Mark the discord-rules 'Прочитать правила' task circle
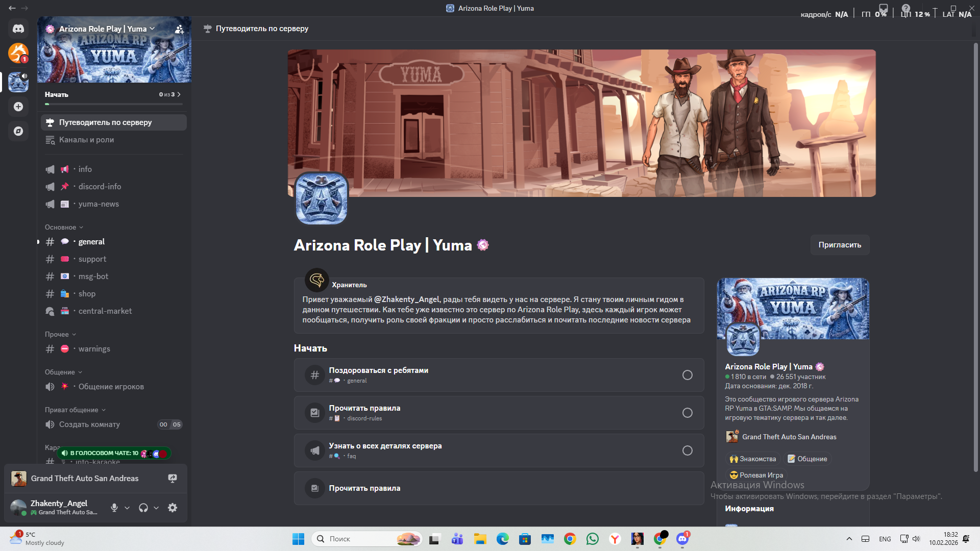Image resolution: width=980 pixels, height=551 pixels. 688,413
